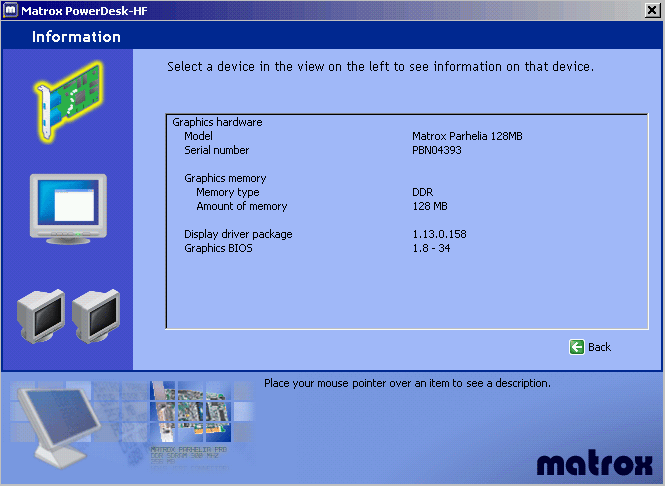Select the single monitor device icon
The width and height of the screenshot is (665, 486).
66,208
